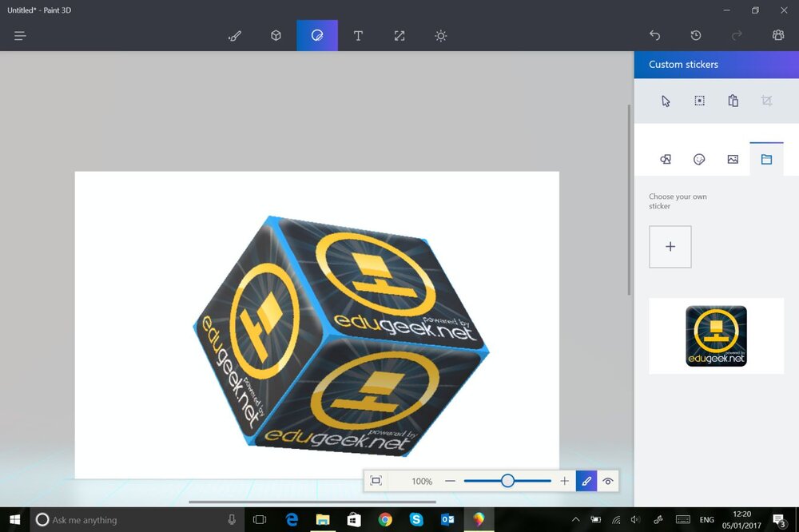
Task: Switch to the textures picture tab
Action: 733,160
